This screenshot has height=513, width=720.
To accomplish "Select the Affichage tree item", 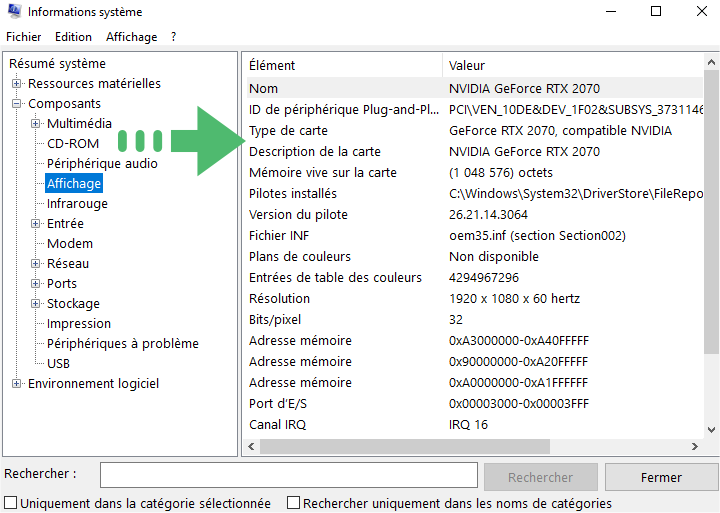I will (74, 184).
